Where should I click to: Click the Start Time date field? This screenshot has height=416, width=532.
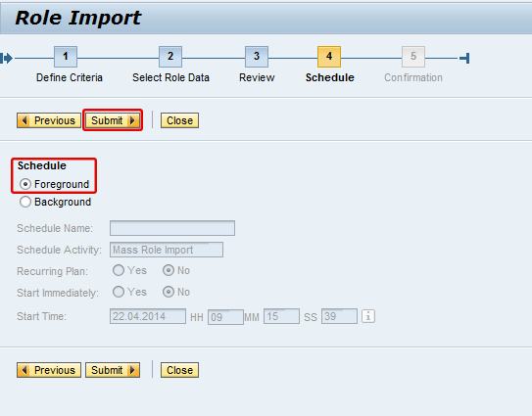(148, 316)
